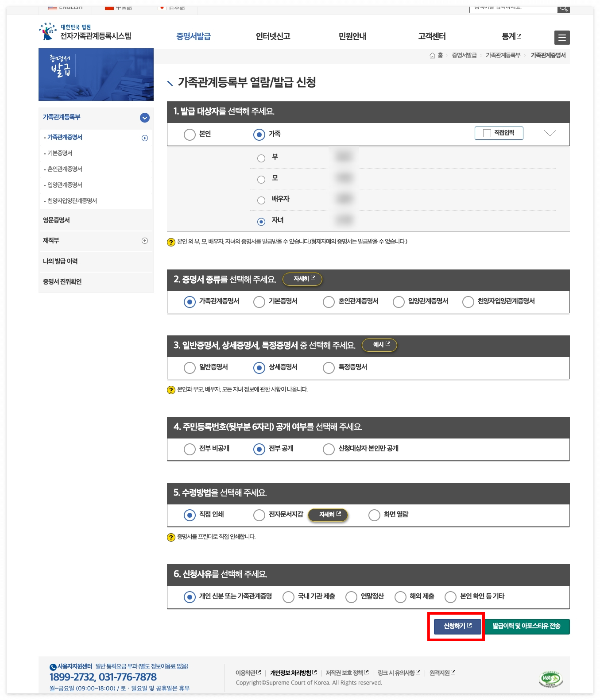Open the 이용약관 footer link
The height and width of the screenshot is (700, 600).
click(x=248, y=673)
